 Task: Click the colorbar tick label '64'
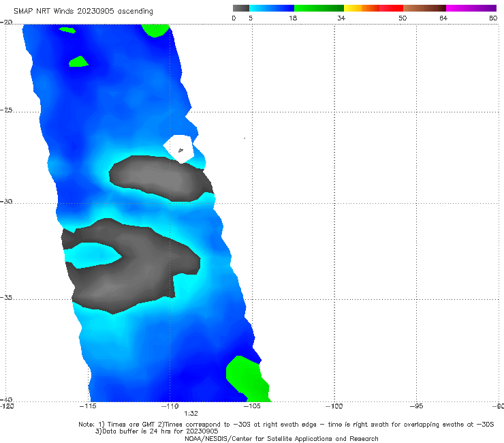[443, 18]
